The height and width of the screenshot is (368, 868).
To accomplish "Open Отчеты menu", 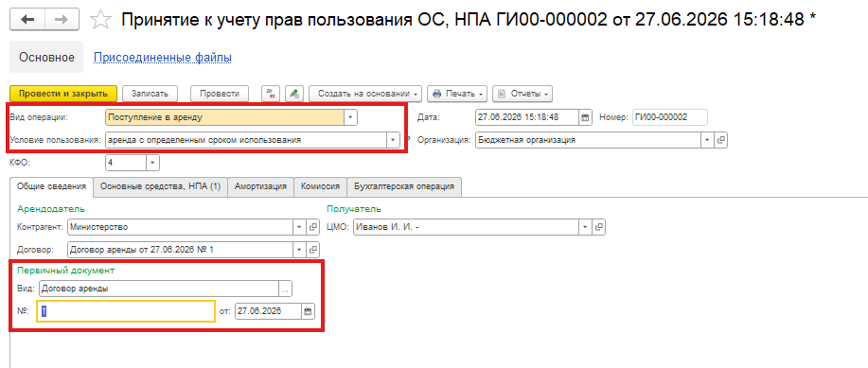I will (522, 94).
